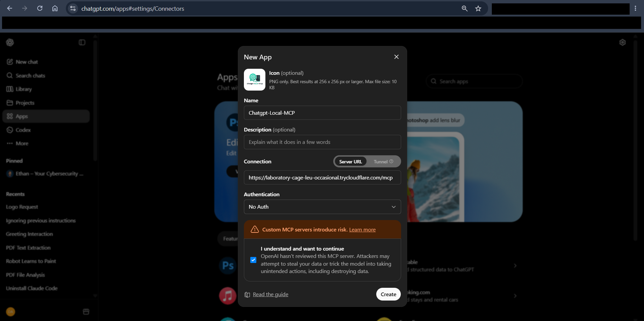Viewport: 644px width, 321px height.
Task: Open Search chats
Action: pos(46,75)
